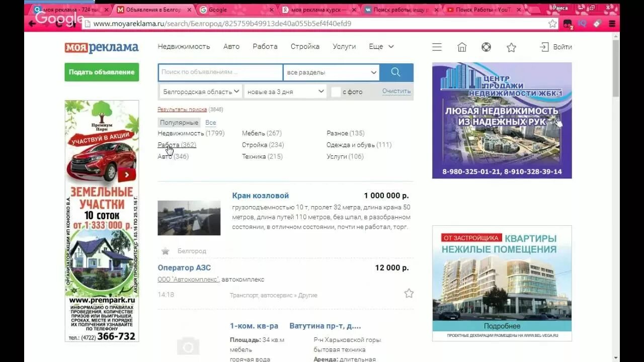This screenshot has width=644, height=362.
Task: Open the Кран козловой listing title
Action: pyautogui.click(x=260, y=196)
